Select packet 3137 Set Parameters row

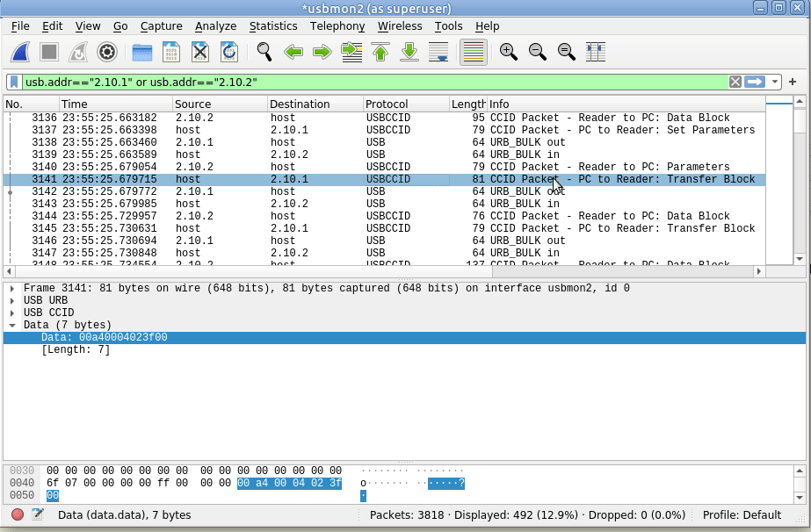tap(384, 130)
